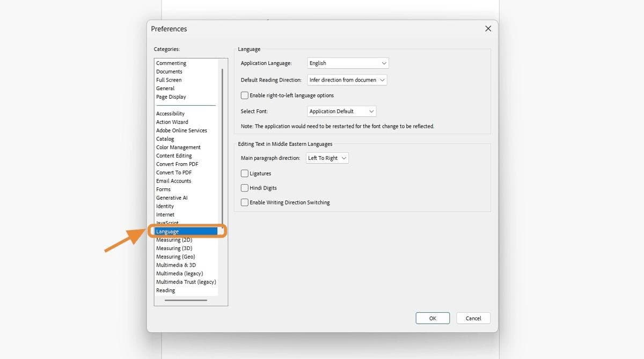Image resolution: width=644 pixels, height=359 pixels.
Task: Enable Hindi Digits
Action: [x=245, y=187]
